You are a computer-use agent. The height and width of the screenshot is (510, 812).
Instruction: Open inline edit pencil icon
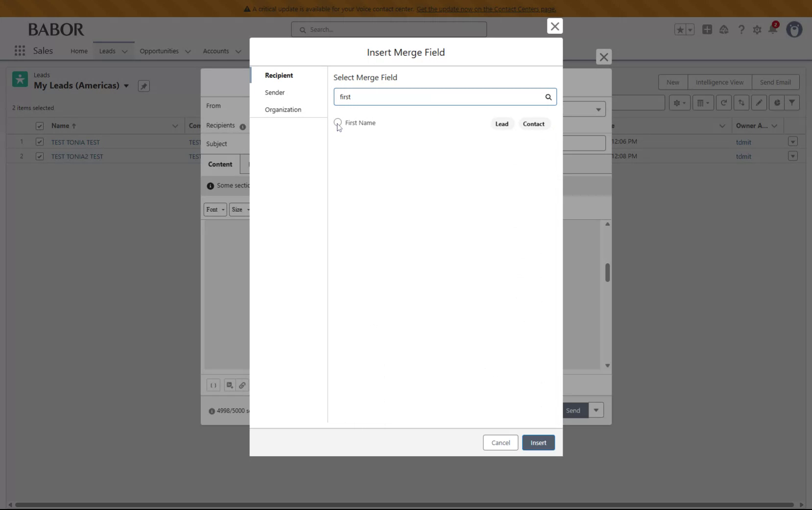(759, 103)
